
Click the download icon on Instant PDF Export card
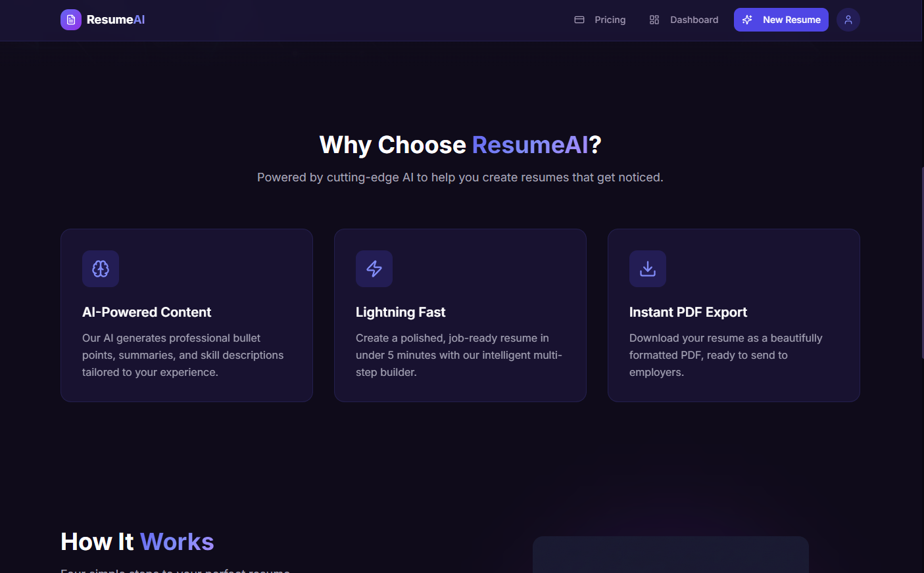click(x=647, y=269)
